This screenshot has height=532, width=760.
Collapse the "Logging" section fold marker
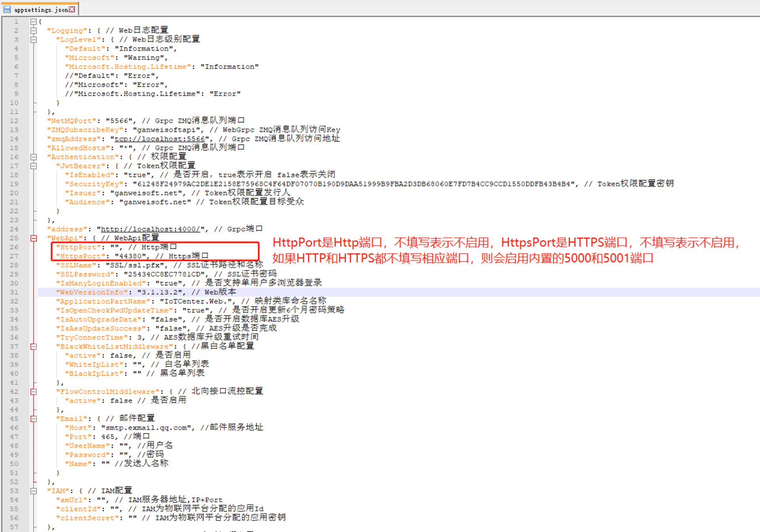coord(34,30)
